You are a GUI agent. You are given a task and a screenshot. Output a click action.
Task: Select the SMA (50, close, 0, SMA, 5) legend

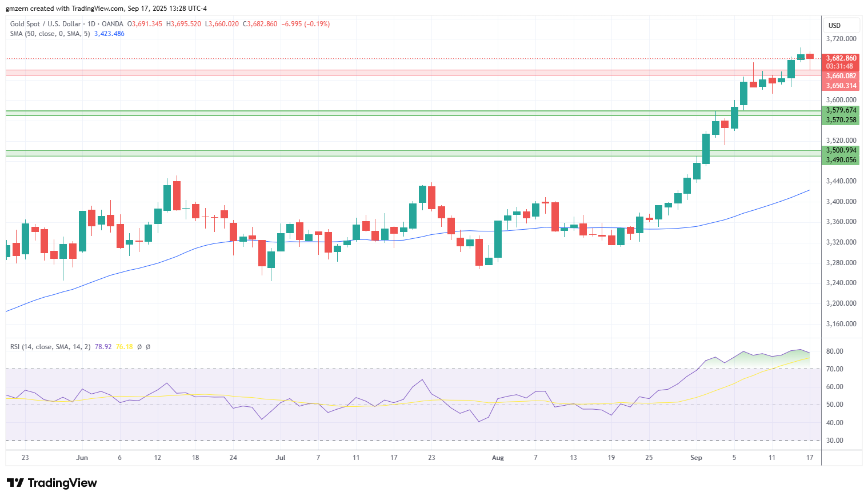(50, 34)
